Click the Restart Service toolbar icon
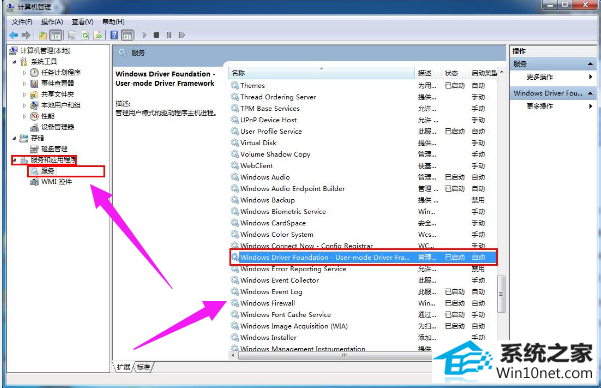Image resolution: width=601 pixels, height=388 pixels. tap(182, 35)
